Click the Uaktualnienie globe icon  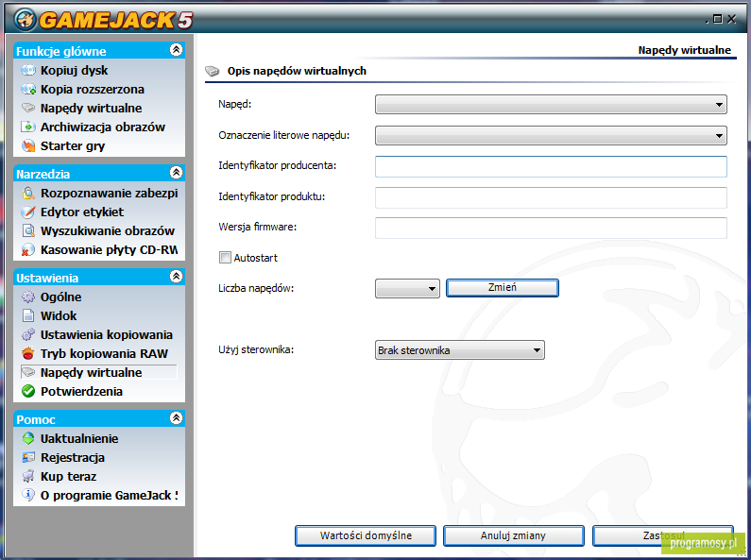tap(28, 439)
